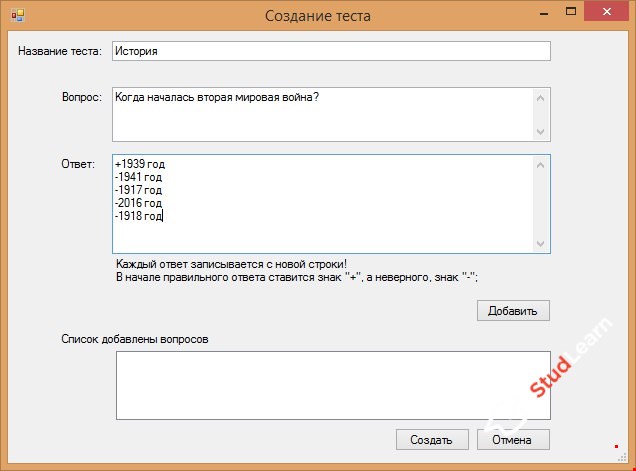
Task: Cancel with the Отмена button
Action: point(513,440)
